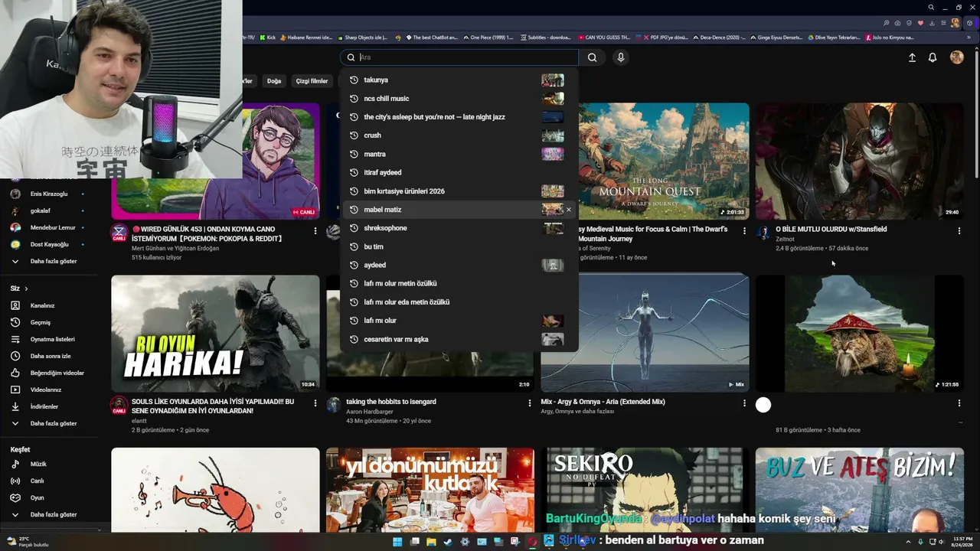Screen dimensions: 980x551
Task: Open Beğendiğim videolar in the sidebar
Action: pyautogui.click(x=49, y=373)
